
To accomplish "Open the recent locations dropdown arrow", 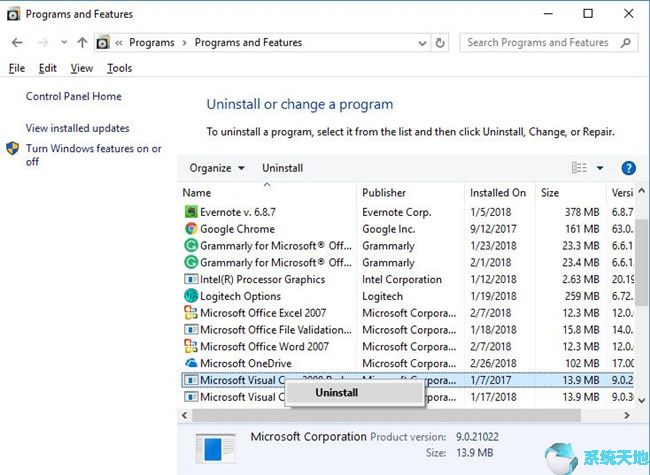I will click(64, 42).
